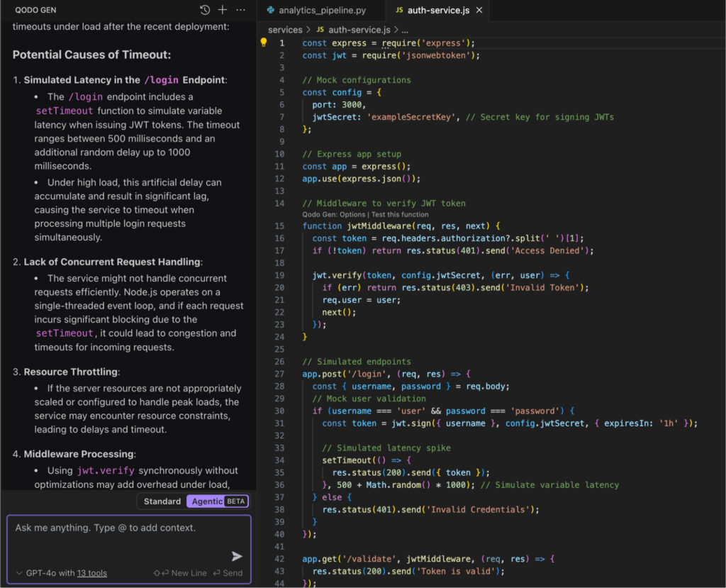Screen dimensions: 726x588
Task: Click services in the breadcrumb
Action: (285, 30)
